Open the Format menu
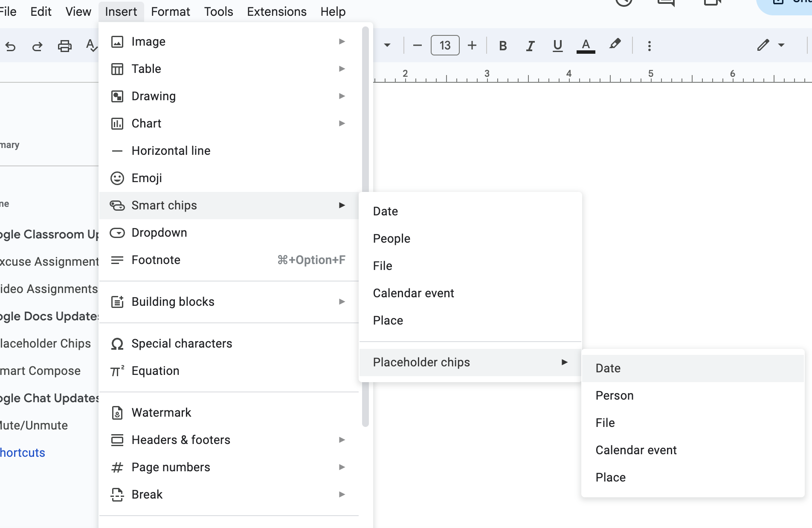 170,12
